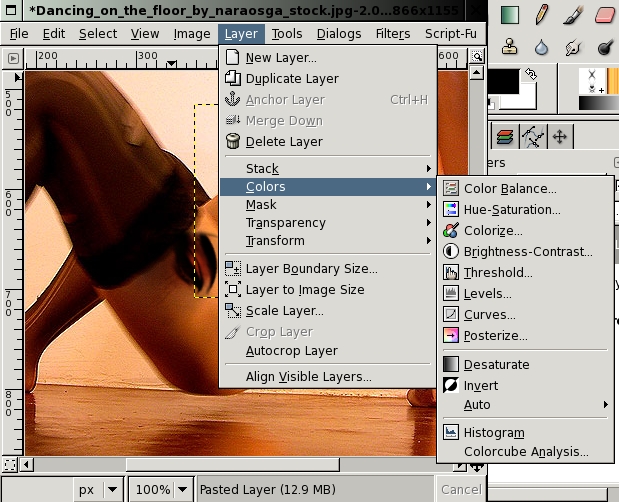Choose Posterize... from Colors submenu

pyautogui.click(x=525, y=335)
